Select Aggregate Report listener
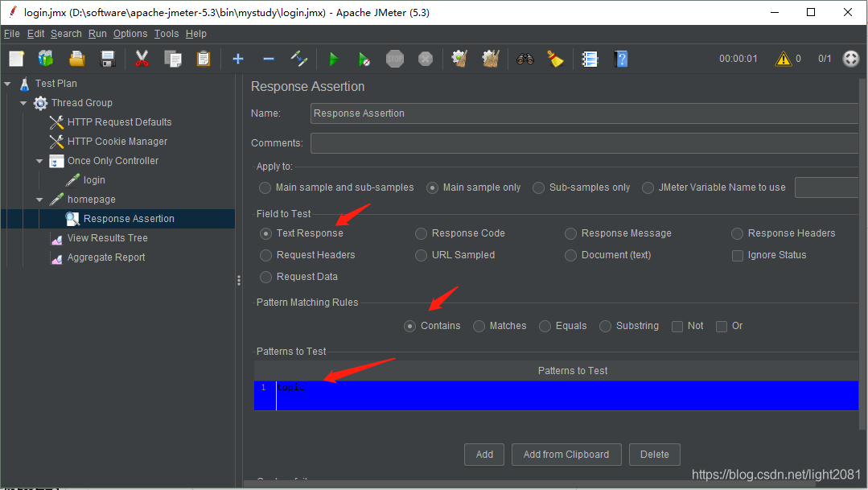Screen dimensions: 868x490 coord(106,257)
